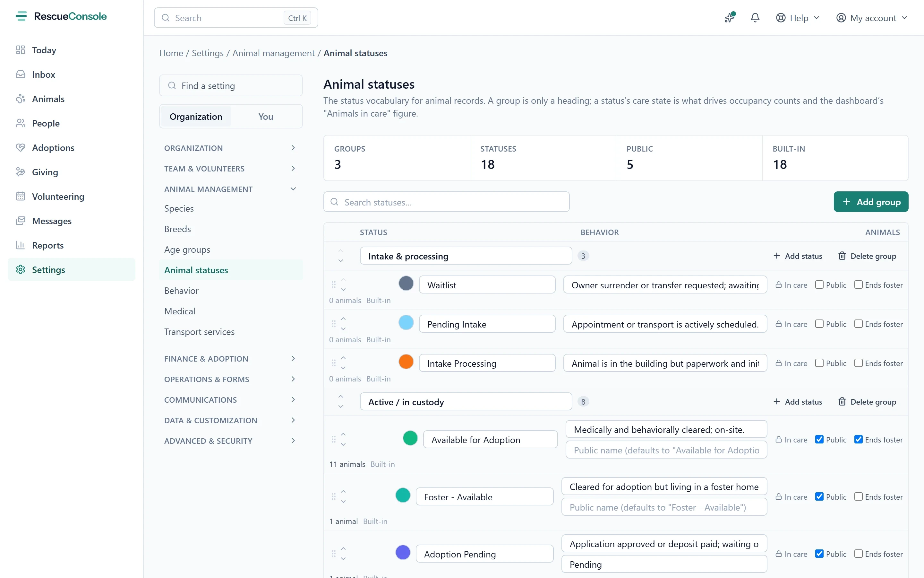Open the what's new sparkle icon
Image resolution: width=924 pixels, height=578 pixels.
pos(730,18)
